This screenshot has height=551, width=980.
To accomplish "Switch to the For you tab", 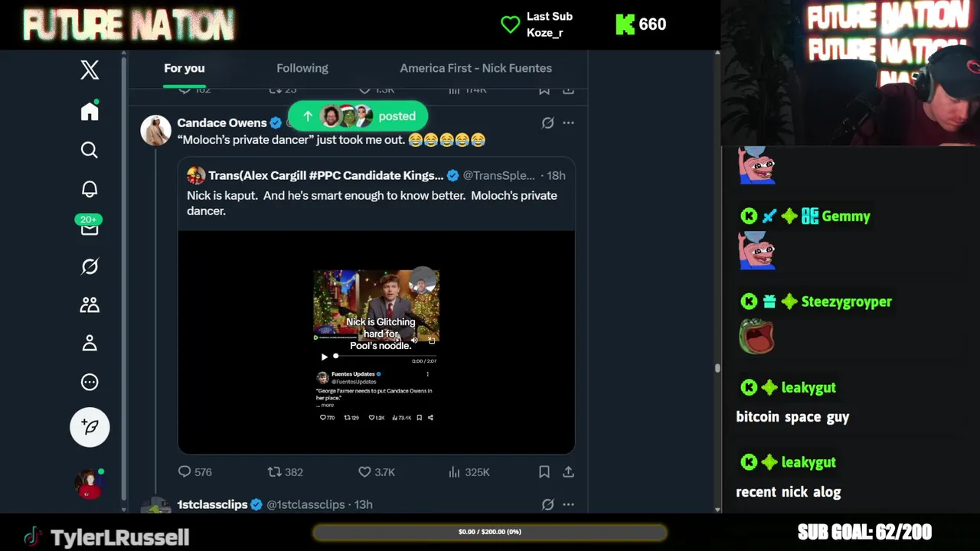I will pos(184,68).
